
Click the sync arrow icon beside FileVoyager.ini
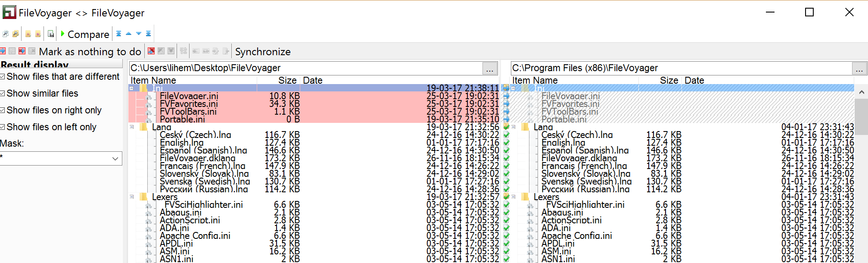coord(507,96)
